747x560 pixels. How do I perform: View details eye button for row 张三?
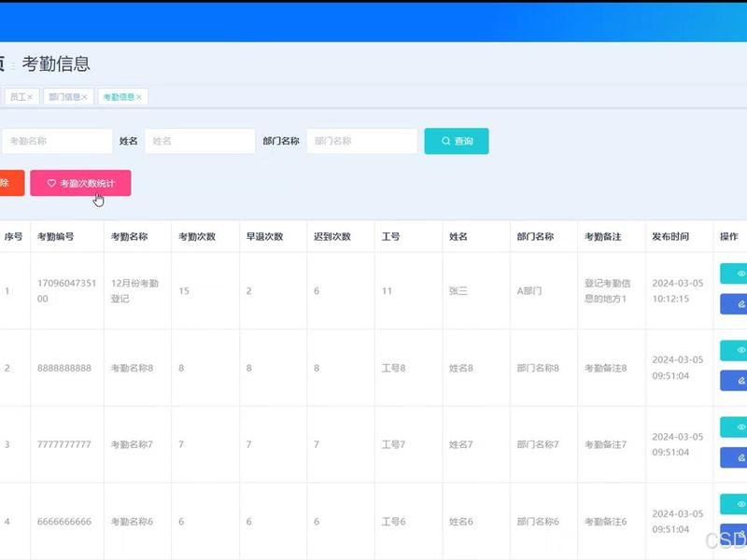734,273
